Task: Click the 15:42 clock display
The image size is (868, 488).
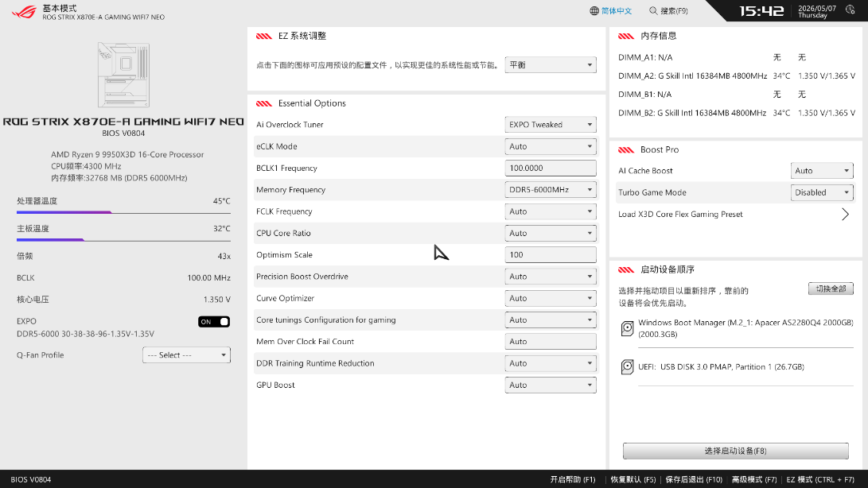Action: tap(761, 11)
